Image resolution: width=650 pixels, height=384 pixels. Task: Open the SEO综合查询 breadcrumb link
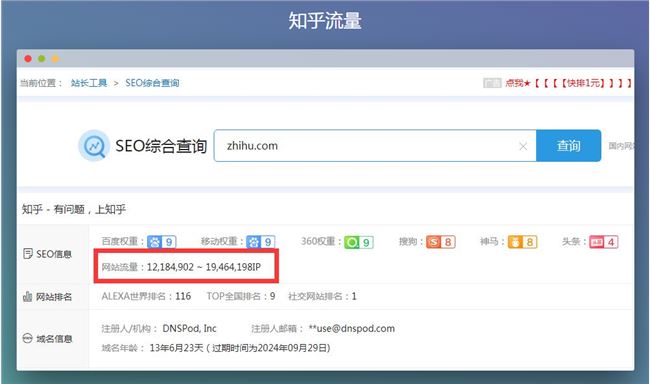pos(152,83)
